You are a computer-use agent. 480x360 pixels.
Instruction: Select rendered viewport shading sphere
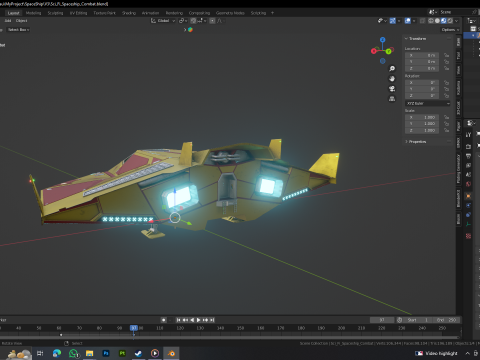(x=450, y=21)
